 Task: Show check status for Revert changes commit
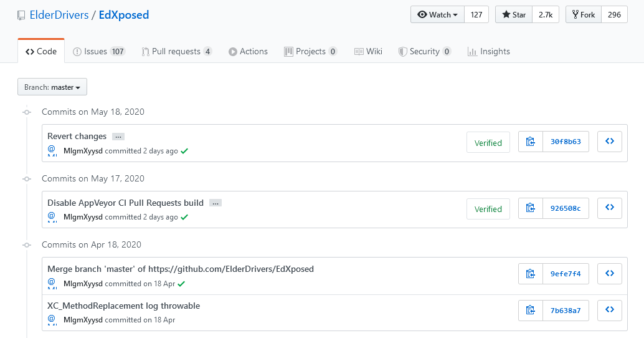[184, 151]
